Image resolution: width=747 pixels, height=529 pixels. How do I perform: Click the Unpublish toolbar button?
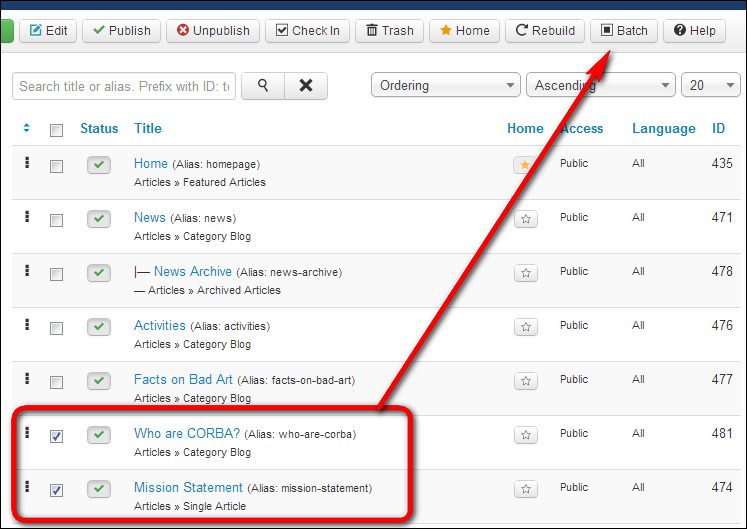pyautogui.click(x=213, y=31)
